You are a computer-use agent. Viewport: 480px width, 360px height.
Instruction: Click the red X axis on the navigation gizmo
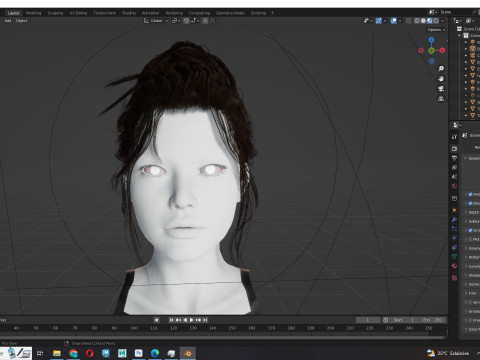(x=442, y=50)
